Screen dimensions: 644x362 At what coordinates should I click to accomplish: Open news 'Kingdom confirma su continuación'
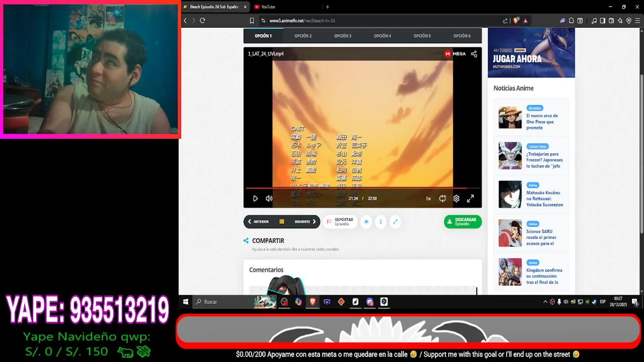tap(544, 277)
